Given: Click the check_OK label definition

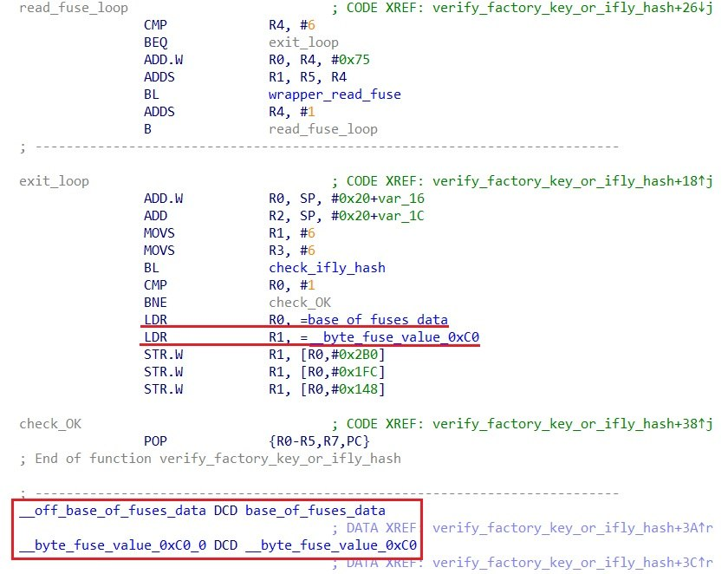Looking at the screenshot, I should coord(50,424).
